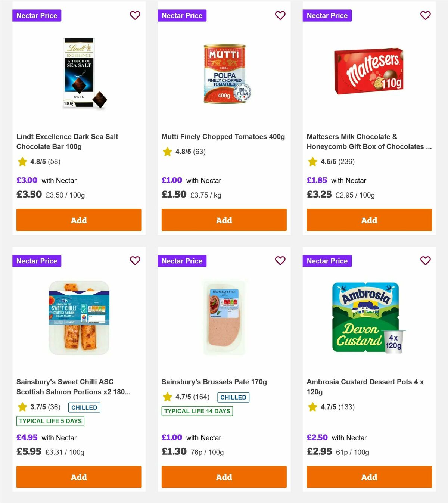Click the heart icon on the Brussels Pate card
This screenshot has width=448, height=503.
pyautogui.click(x=280, y=261)
